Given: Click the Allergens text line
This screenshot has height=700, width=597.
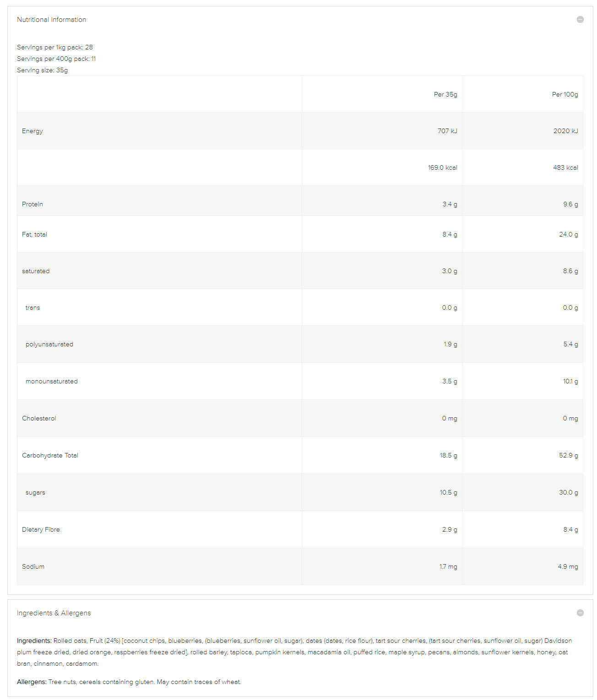Looking at the screenshot, I should point(129,682).
